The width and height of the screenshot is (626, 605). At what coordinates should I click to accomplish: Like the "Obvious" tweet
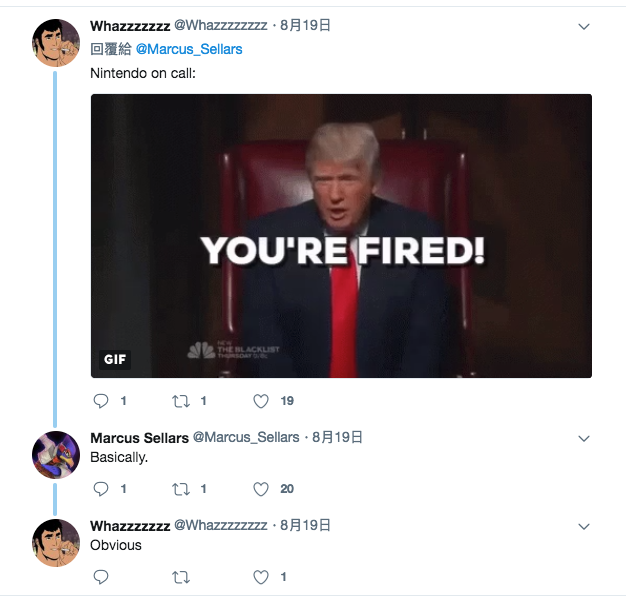pos(261,577)
